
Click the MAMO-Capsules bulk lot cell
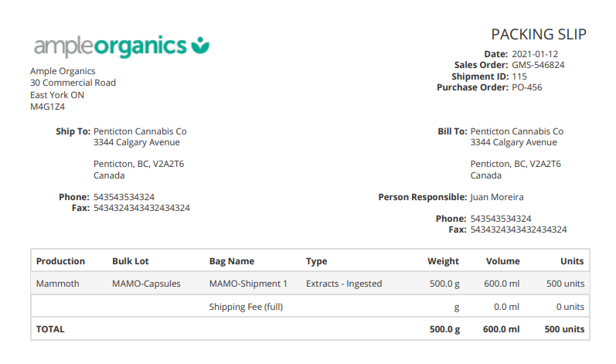pyautogui.click(x=146, y=284)
